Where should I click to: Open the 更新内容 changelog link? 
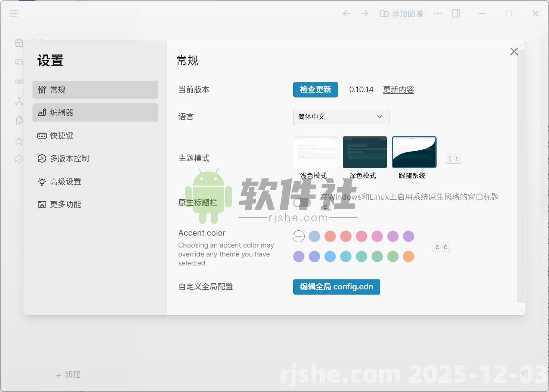(398, 90)
